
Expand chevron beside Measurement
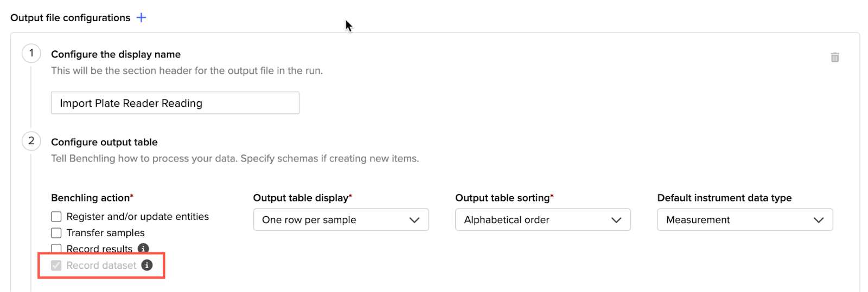tap(819, 220)
